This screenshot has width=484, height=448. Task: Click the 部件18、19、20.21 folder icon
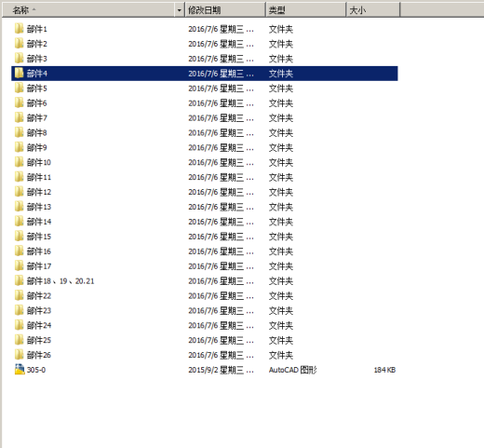click(x=19, y=280)
